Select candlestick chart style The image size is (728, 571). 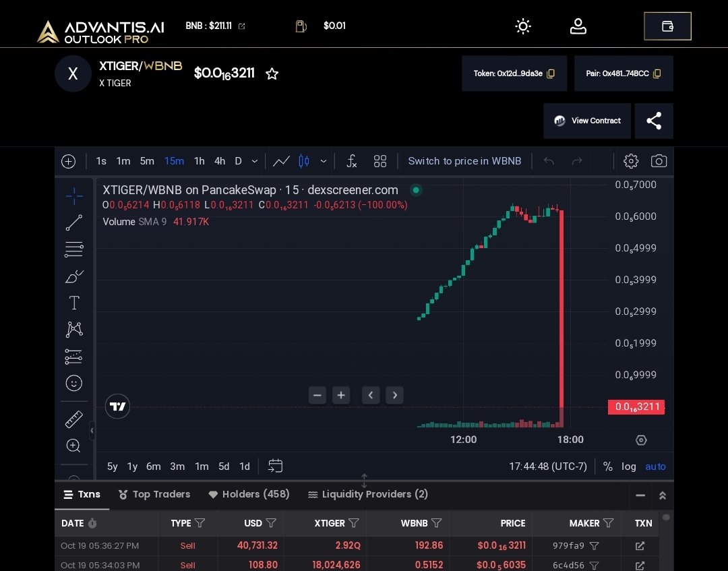(304, 161)
